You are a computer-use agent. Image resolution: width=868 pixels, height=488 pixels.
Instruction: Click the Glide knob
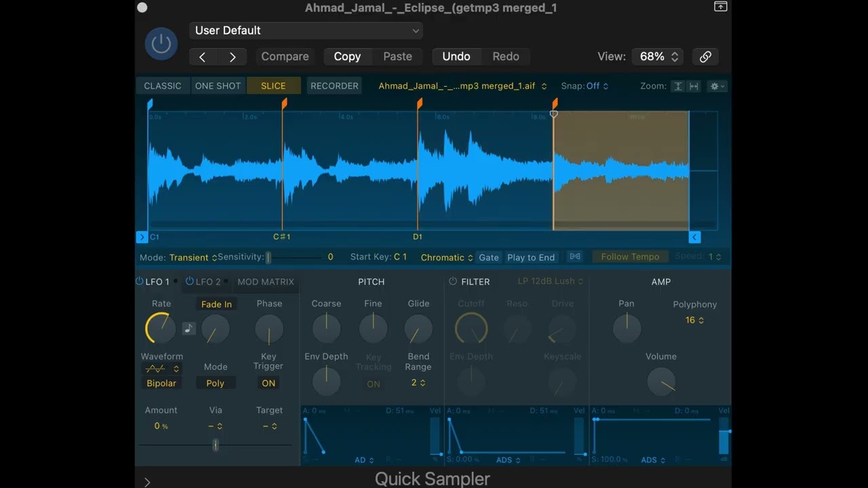418,329
